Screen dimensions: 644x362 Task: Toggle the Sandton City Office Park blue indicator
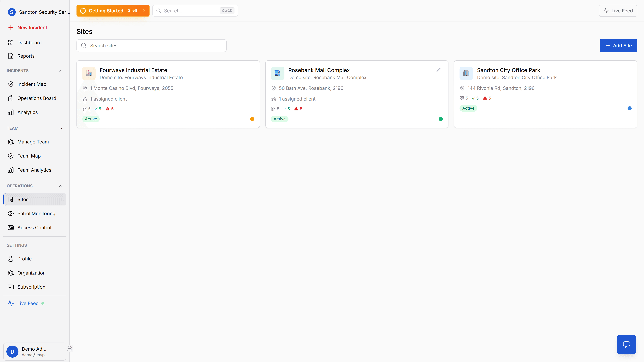tap(630, 108)
